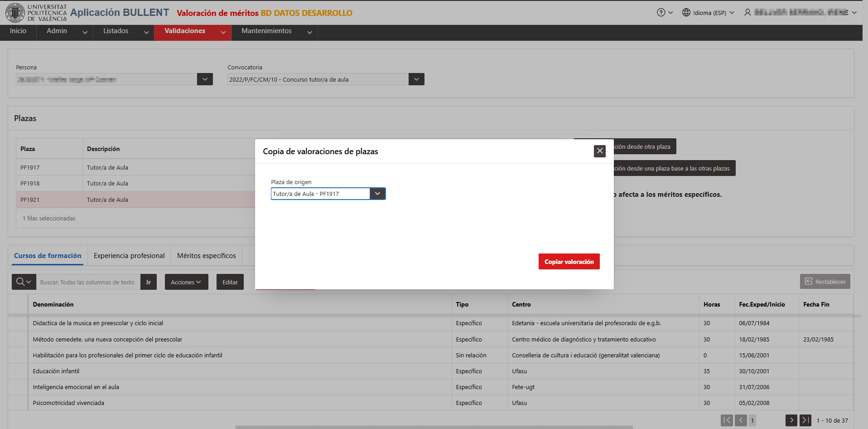This screenshot has height=429, width=868.
Task: Open the Acciones menu
Action: 186,282
